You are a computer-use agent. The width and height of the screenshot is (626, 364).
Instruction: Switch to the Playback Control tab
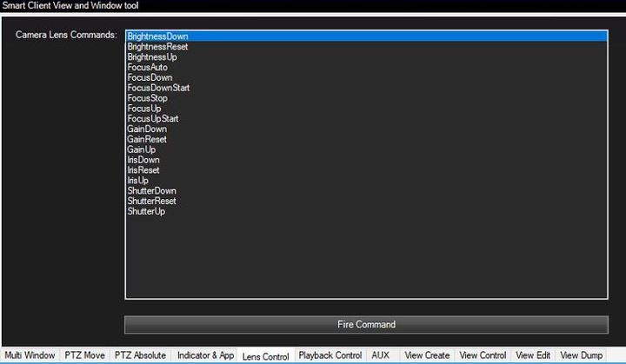click(330, 355)
